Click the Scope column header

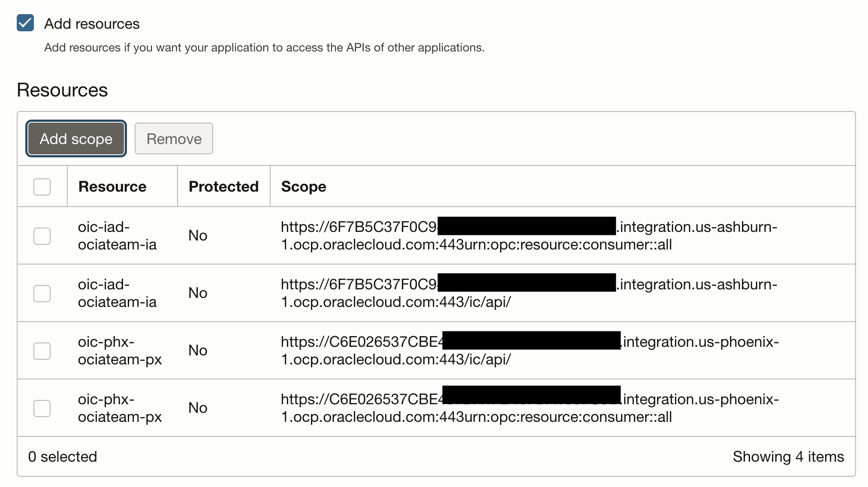click(x=304, y=187)
